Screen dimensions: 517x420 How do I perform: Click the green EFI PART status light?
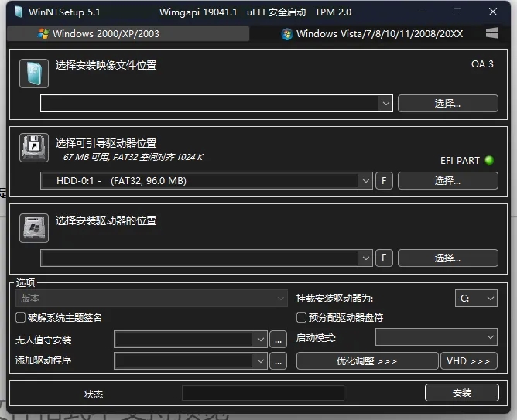point(489,160)
